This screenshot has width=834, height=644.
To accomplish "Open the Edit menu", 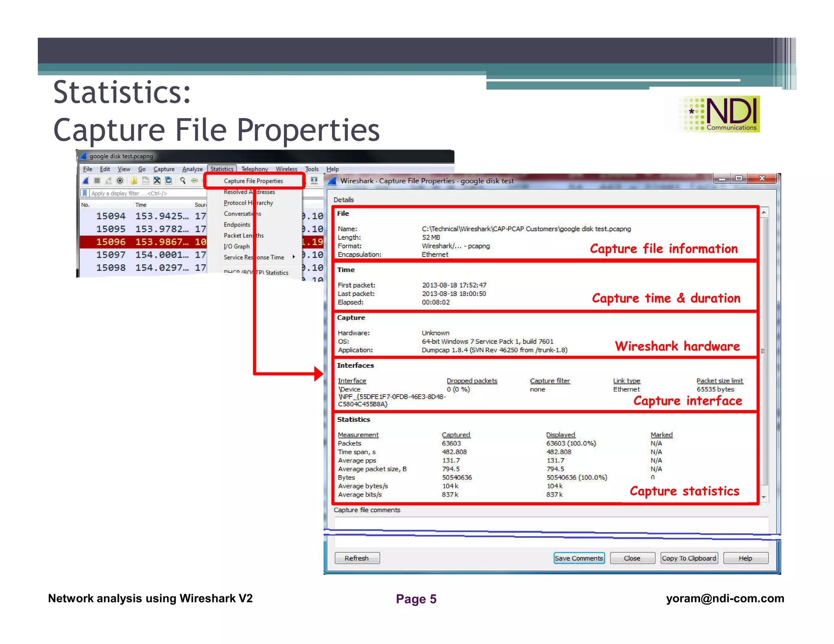I will (x=105, y=169).
